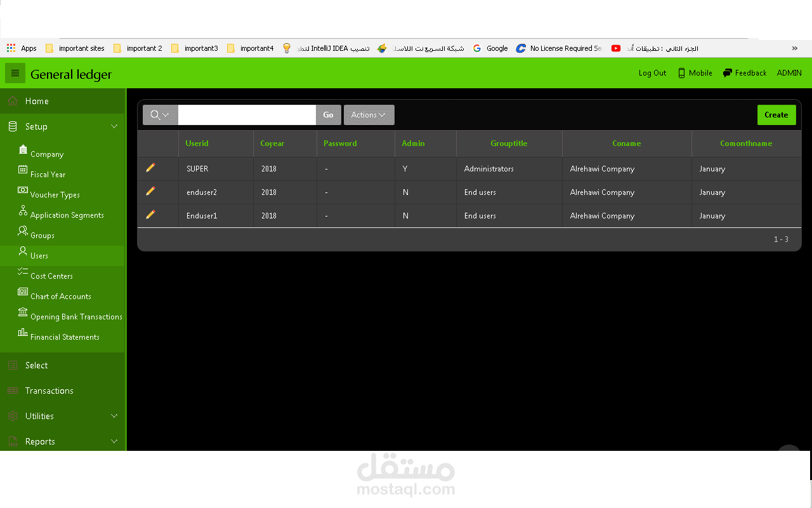Open the Cost Centers menu item

pos(51,276)
